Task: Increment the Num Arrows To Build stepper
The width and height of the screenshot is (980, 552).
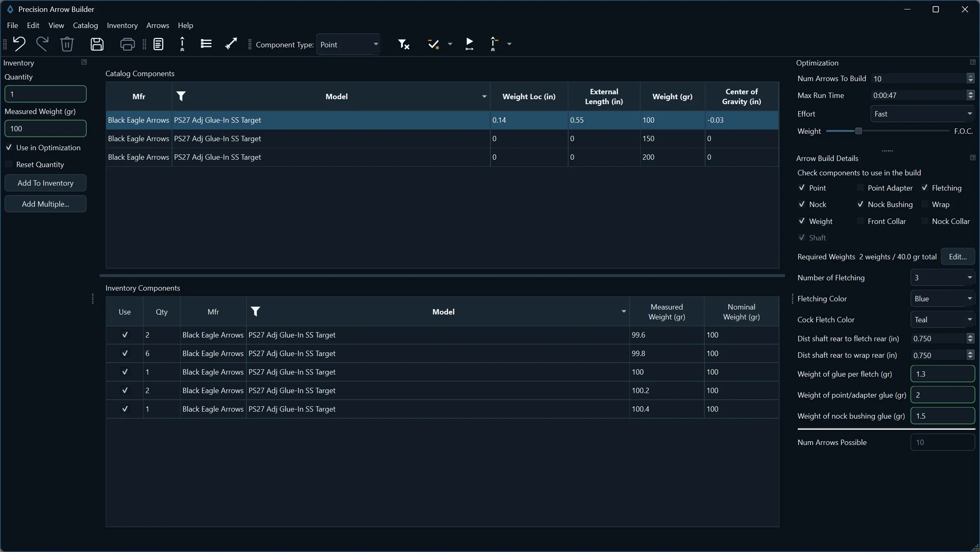Action: point(971,76)
